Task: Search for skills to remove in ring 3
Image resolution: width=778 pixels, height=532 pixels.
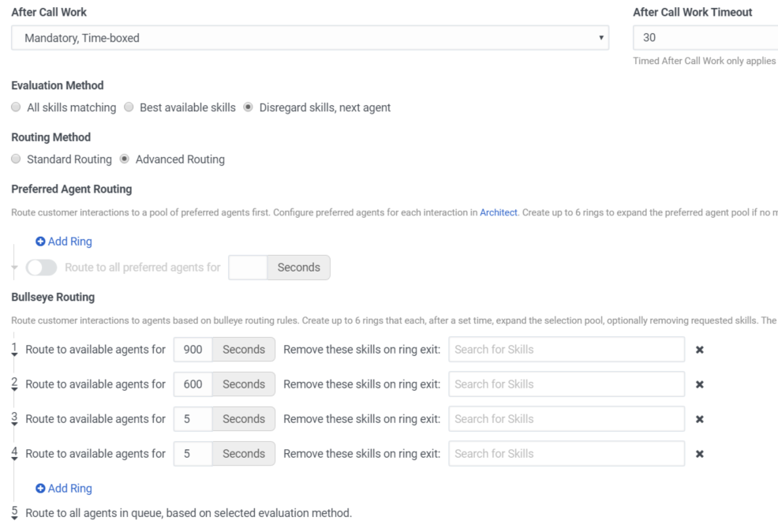Action: [x=567, y=419]
